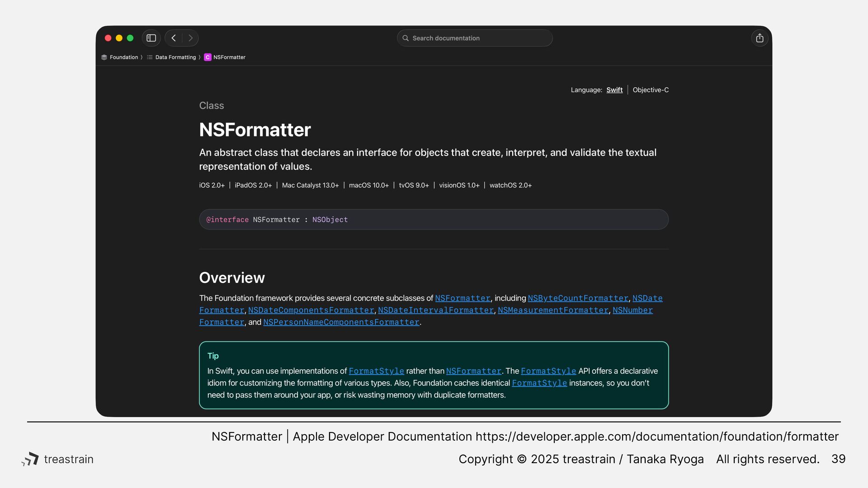This screenshot has height=488, width=868.
Task: Click the Overview heading
Action: point(232,277)
